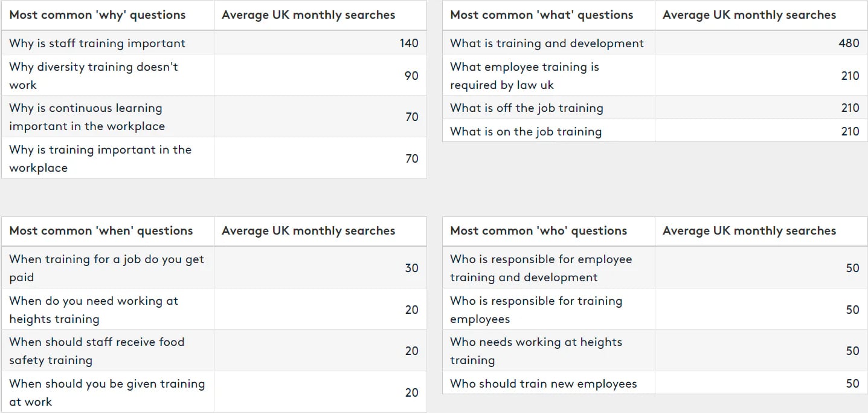This screenshot has width=868, height=413.
Task: Click "Who needs working at heights training" cell
Action: click(x=536, y=351)
